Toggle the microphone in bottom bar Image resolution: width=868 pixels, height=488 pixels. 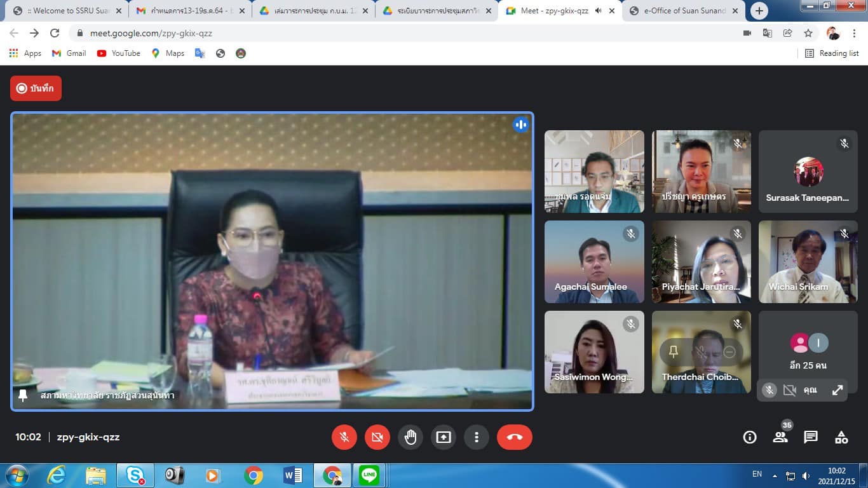(344, 437)
